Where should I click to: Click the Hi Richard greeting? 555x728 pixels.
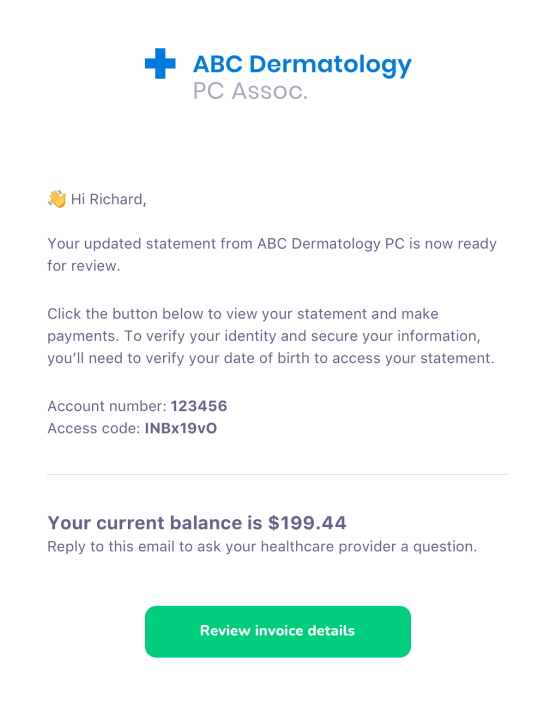pos(108,199)
